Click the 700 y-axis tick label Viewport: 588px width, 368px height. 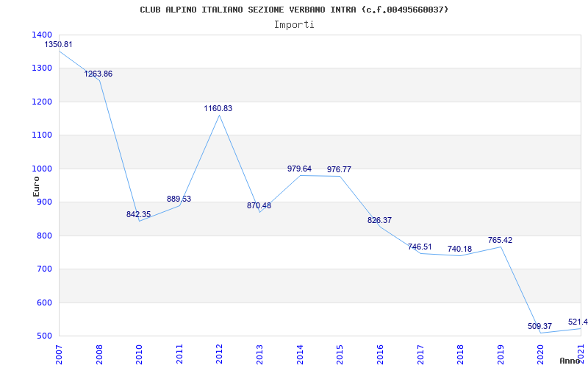click(x=45, y=269)
